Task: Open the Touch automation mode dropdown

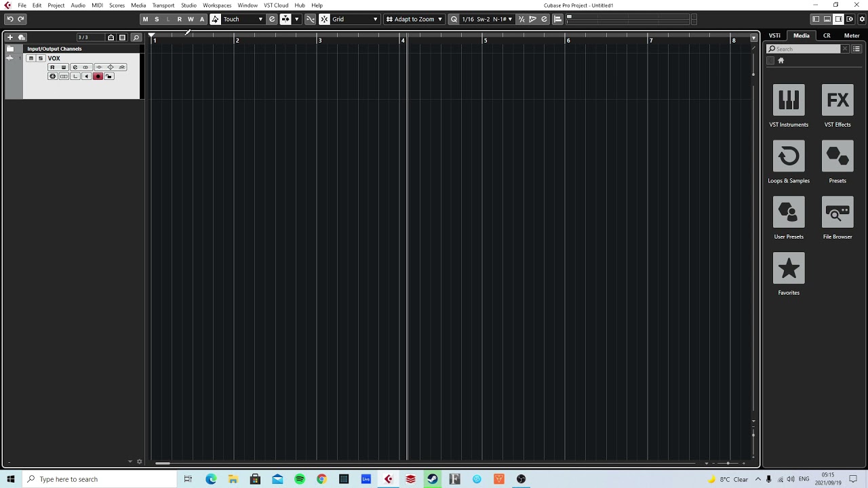Action: 243,19
